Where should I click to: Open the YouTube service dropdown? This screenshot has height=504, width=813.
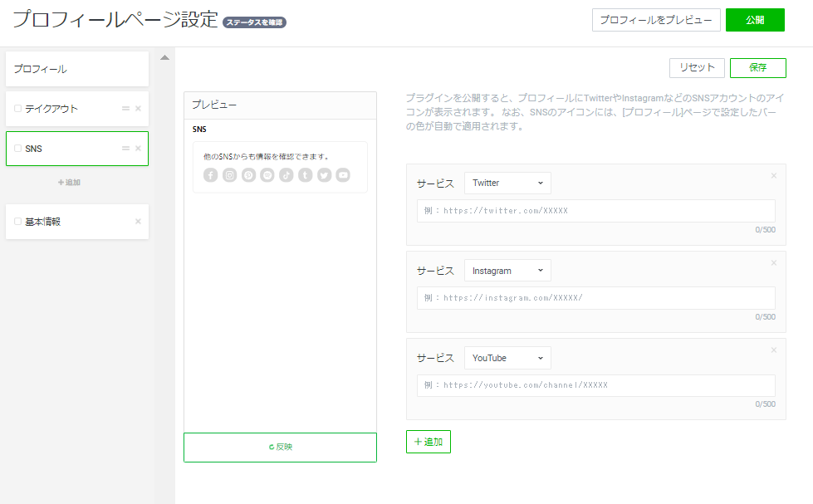click(507, 358)
